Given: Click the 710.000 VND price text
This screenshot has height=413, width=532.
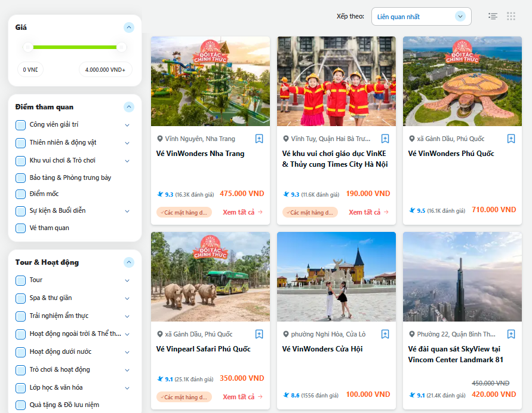Looking at the screenshot, I should coord(494,210).
